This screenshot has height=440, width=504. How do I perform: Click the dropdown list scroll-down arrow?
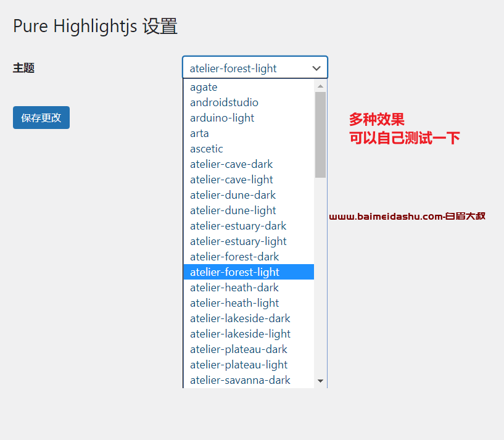tap(320, 381)
